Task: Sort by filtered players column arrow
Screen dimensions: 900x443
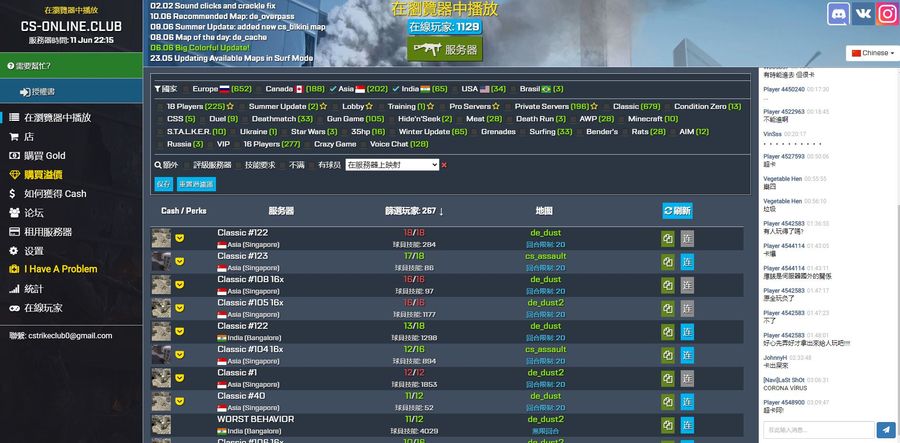Action: [x=441, y=211]
